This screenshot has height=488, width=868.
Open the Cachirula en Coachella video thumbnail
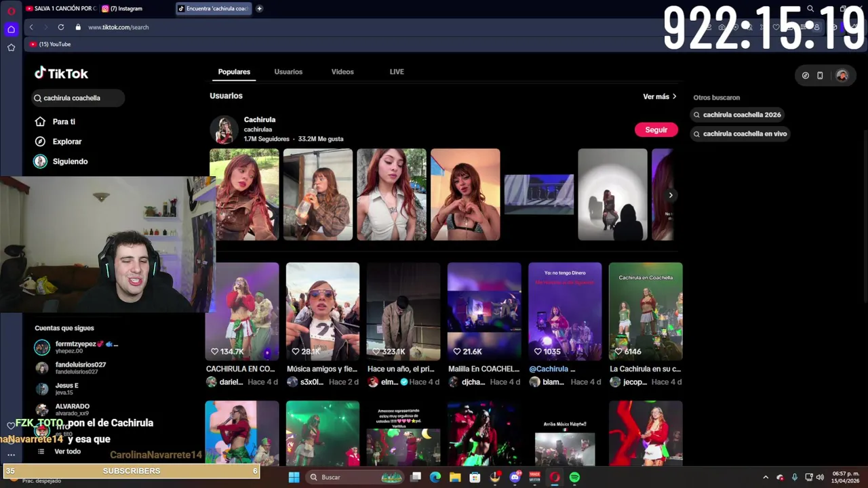coord(646,311)
